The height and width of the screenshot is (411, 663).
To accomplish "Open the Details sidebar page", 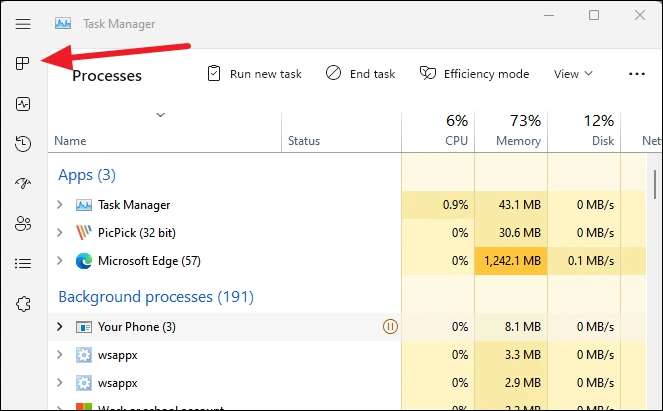I will [23, 263].
